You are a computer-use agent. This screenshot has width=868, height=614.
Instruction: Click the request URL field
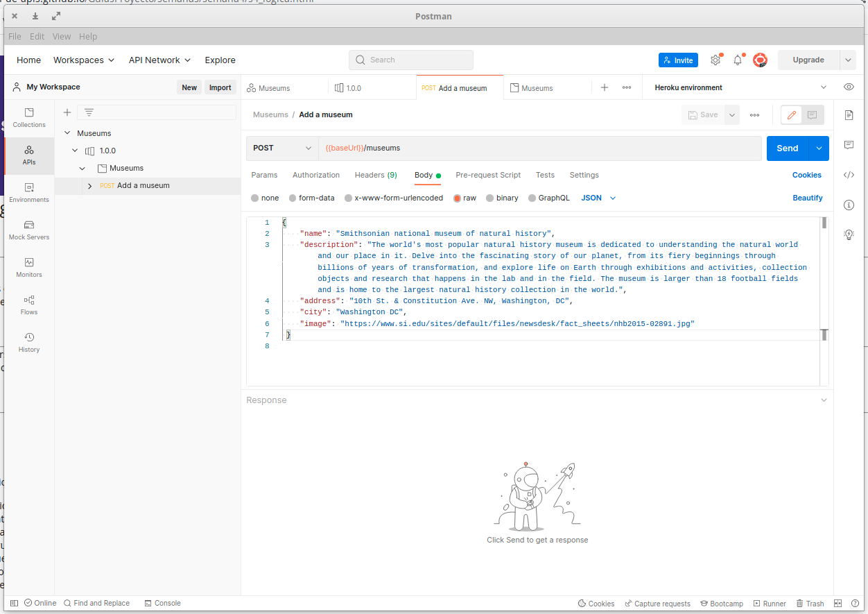pyautogui.click(x=485, y=148)
